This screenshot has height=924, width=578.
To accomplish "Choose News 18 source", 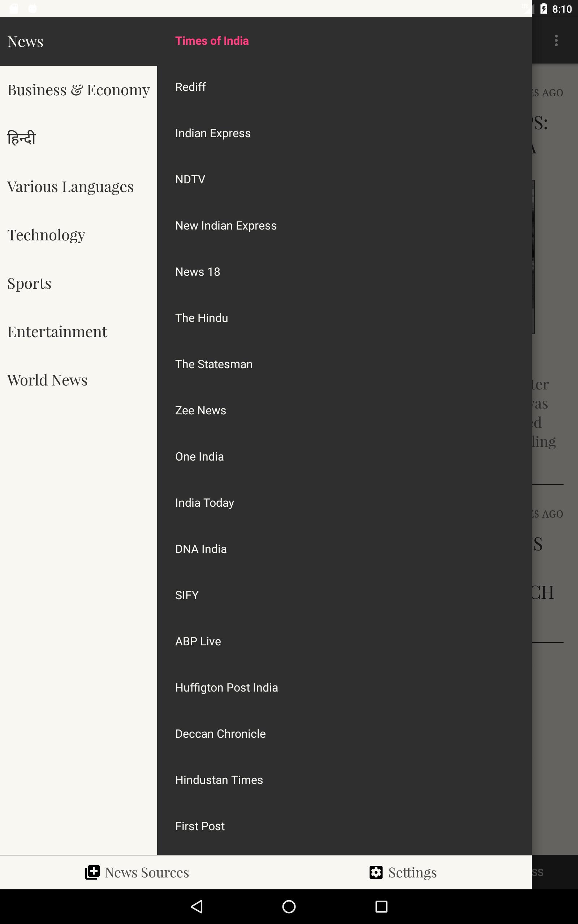I will (344, 272).
